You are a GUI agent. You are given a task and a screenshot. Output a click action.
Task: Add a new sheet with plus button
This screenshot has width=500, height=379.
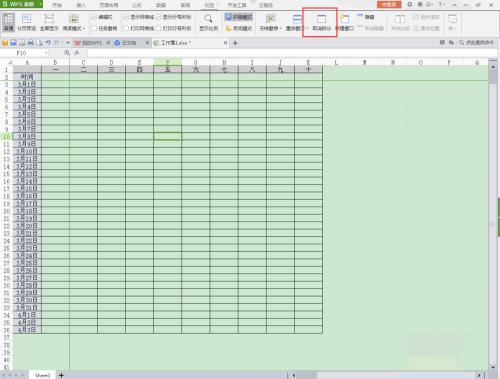coord(61,375)
